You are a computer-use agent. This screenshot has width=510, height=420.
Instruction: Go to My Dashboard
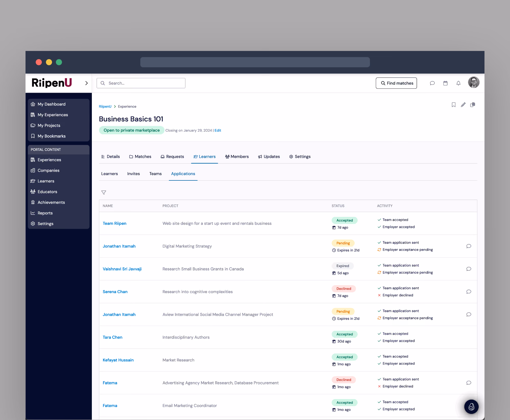pyautogui.click(x=59, y=104)
